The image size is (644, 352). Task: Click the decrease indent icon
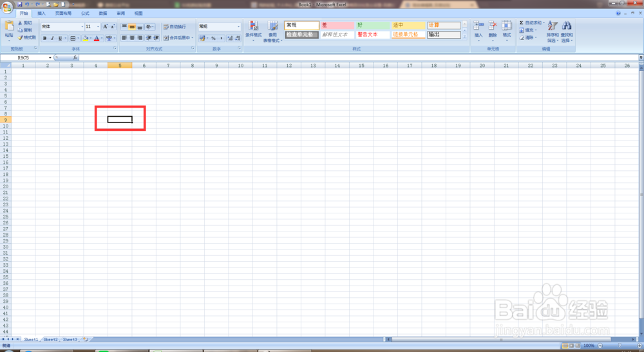(149, 38)
